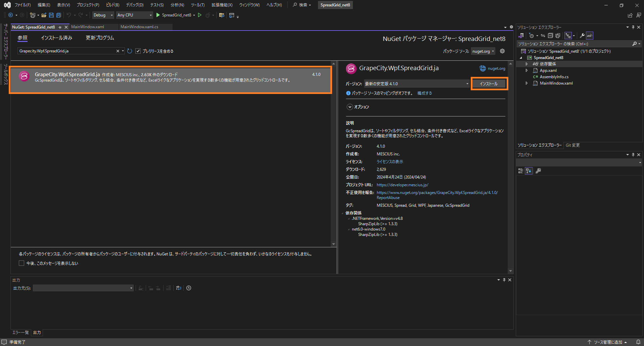Screen dimensions: 644x346
Task: Click Properties panel property pages wrench
Action: 538,171
